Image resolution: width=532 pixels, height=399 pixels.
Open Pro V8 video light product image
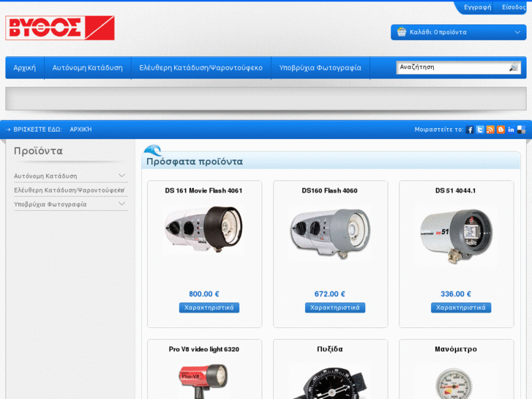click(204, 381)
